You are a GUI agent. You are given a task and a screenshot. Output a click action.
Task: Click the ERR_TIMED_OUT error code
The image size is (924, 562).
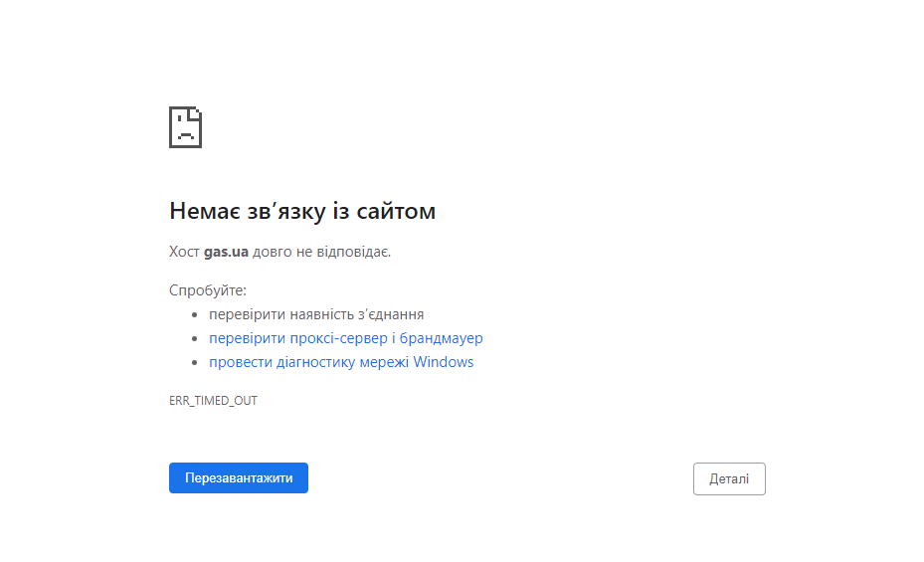click(x=213, y=401)
